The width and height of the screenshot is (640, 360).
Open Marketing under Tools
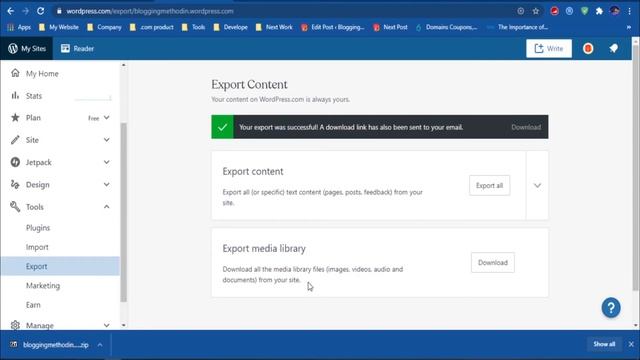(x=43, y=286)
